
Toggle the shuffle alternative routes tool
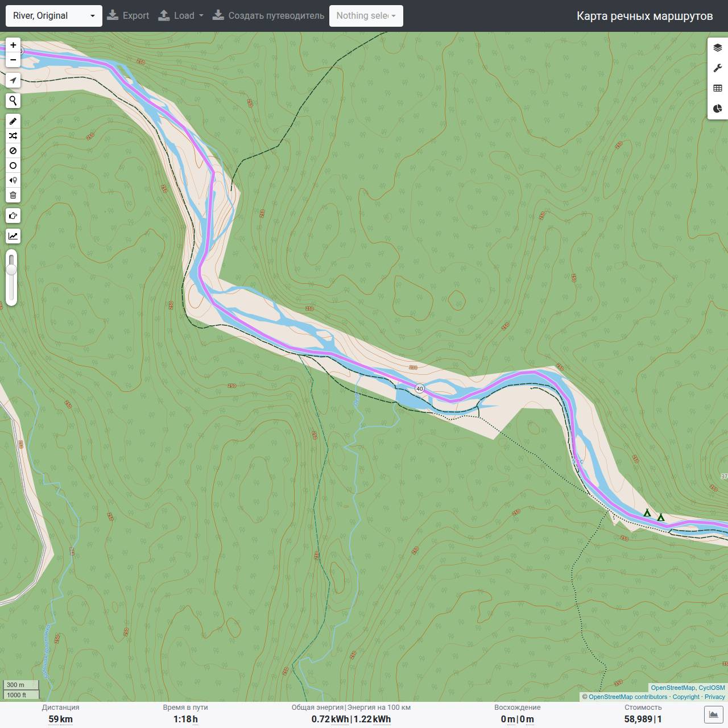point(13,136)
